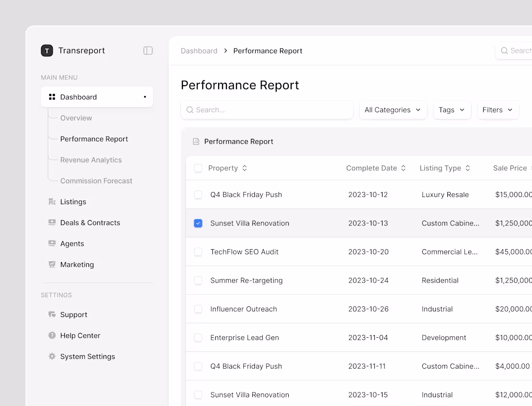
Task: Switch to Revenue Analytics in the sidebar
Action: pos(91,160)
